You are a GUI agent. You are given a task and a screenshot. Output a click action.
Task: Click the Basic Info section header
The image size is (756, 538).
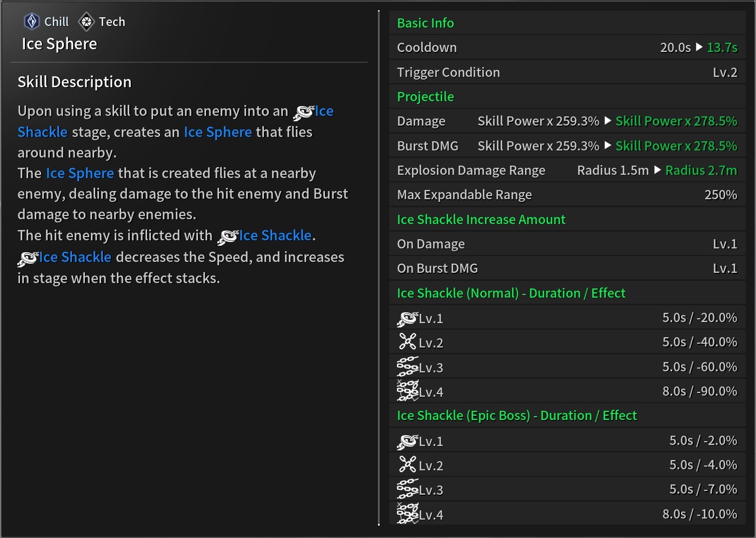point(426,23)
